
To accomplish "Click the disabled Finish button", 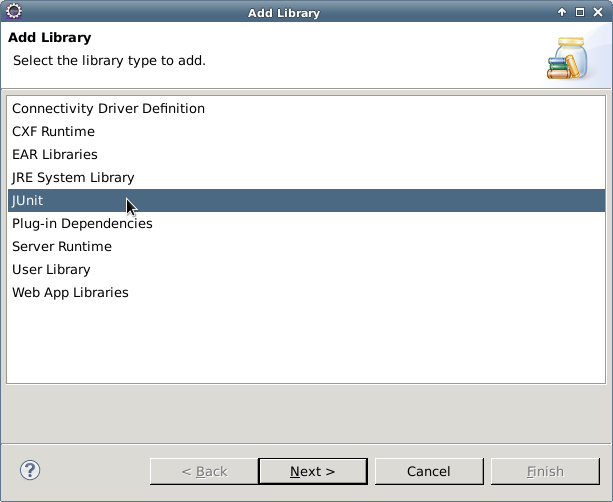I will [x=545, y=472].
